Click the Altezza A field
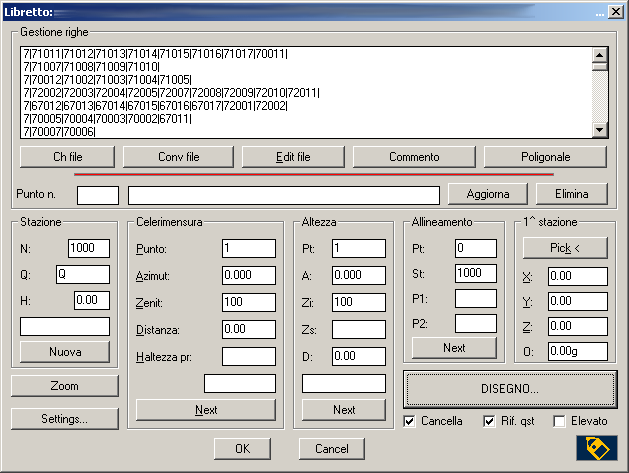Screen dimensions: 629x473 pos(359,276)
